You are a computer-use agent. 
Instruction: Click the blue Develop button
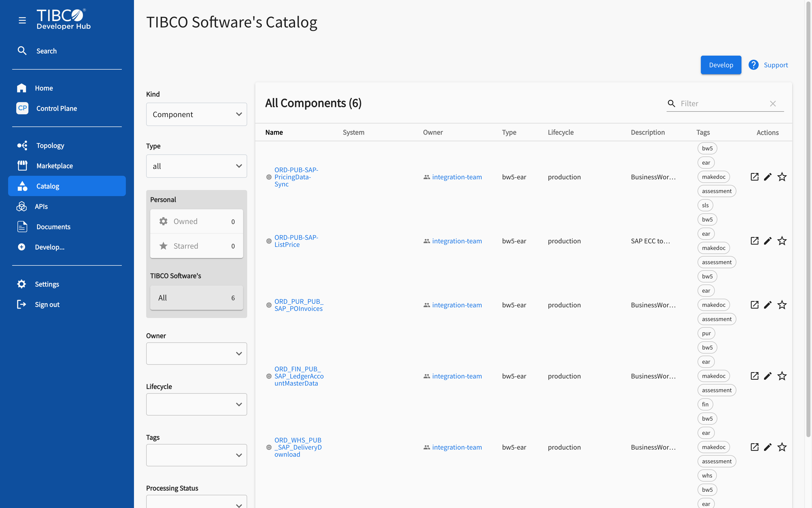coord(721,65)
